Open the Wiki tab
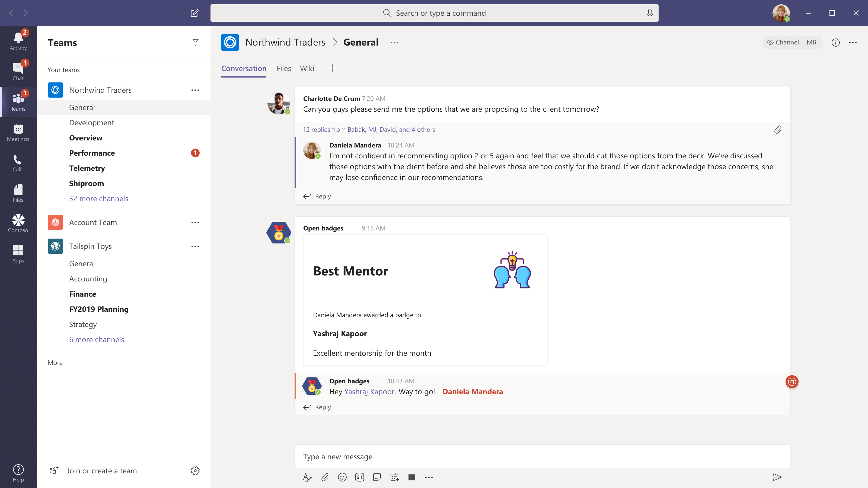This screenshot has width=868, height=488. coord(307,68)
